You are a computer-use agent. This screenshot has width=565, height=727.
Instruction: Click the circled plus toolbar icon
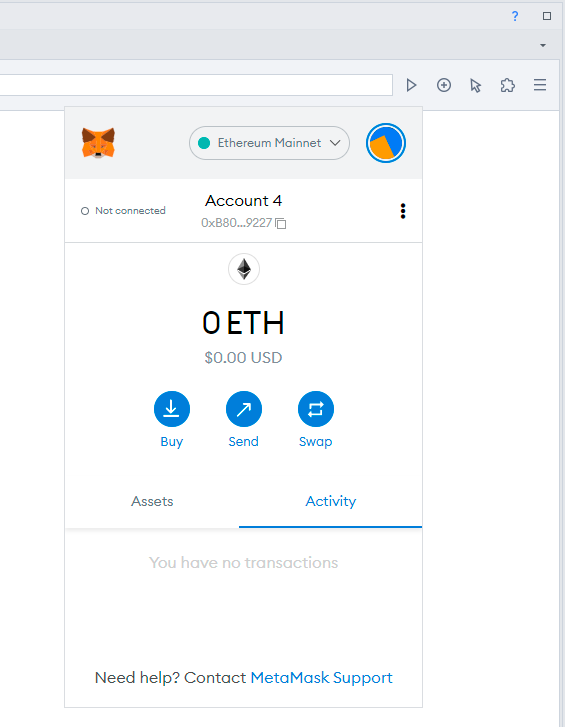point(444,85)
